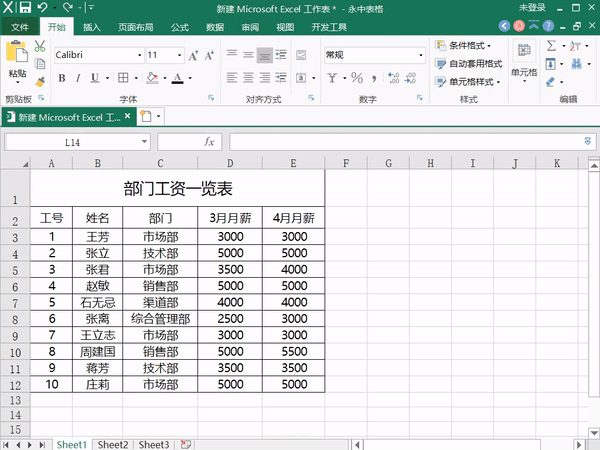Insert a new worksheet tab icon
600x450 pixels.
[186, 444]
